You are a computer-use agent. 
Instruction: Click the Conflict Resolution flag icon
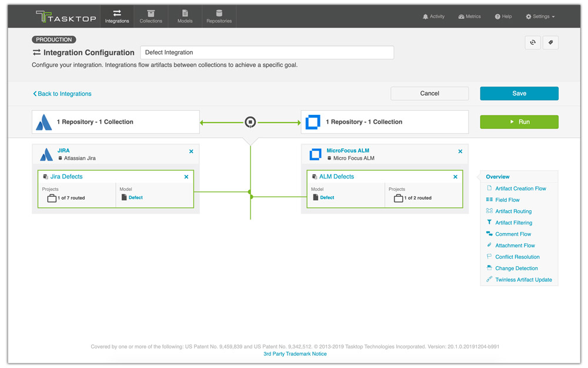tap(489, 257)
